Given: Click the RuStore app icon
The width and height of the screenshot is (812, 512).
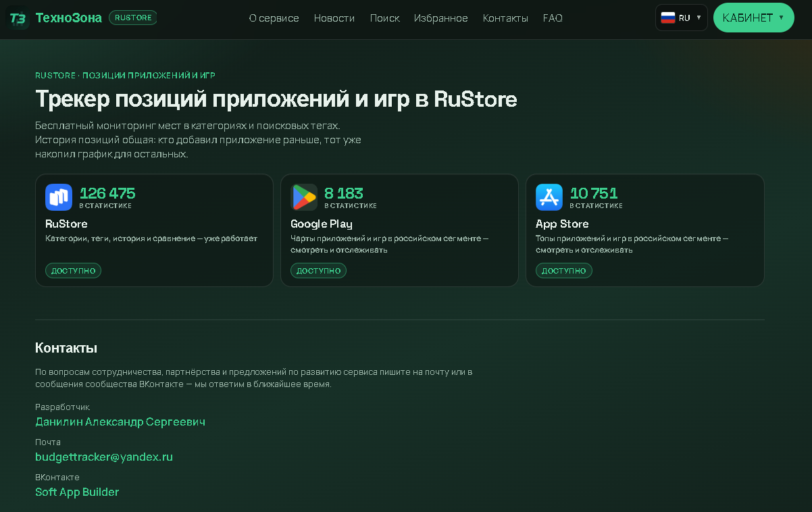Looking at the screenshot, I should pos(59,197).
